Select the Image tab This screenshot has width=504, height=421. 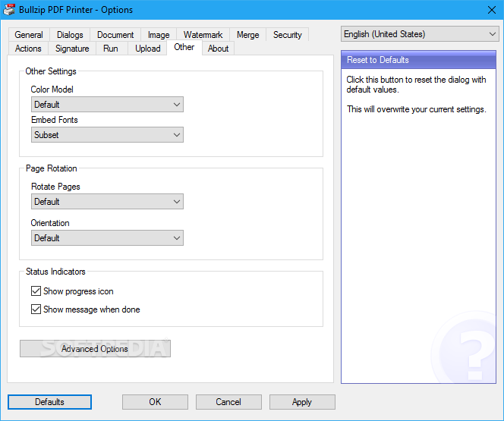click(159, 35)
